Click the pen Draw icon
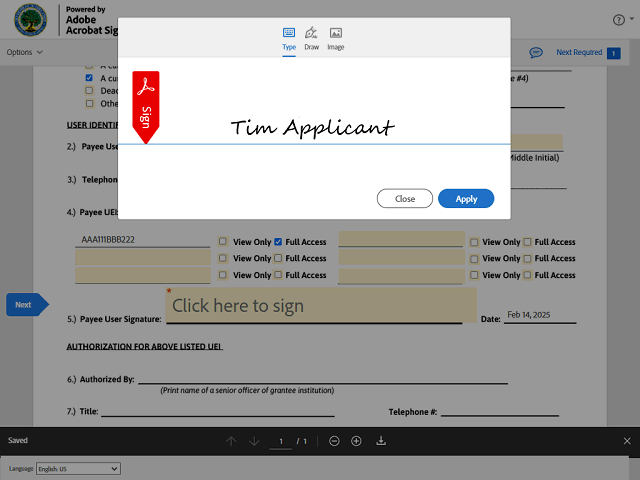This screenshot has height=480, width=640. 311,33
